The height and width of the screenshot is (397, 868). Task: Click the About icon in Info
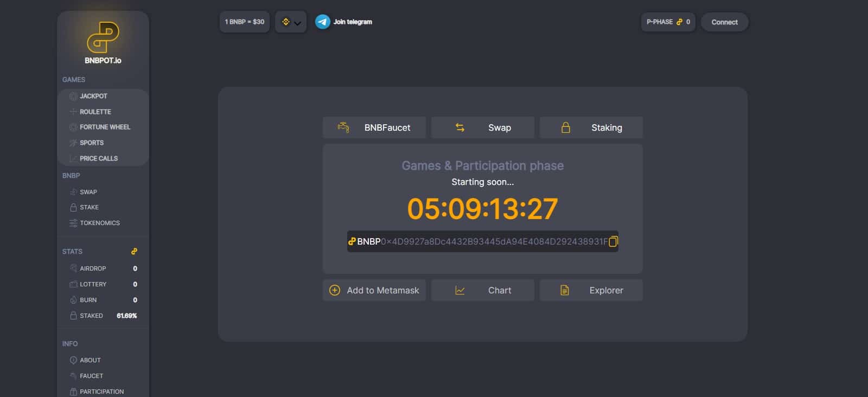pyautogui.click(x=73, y=360)
